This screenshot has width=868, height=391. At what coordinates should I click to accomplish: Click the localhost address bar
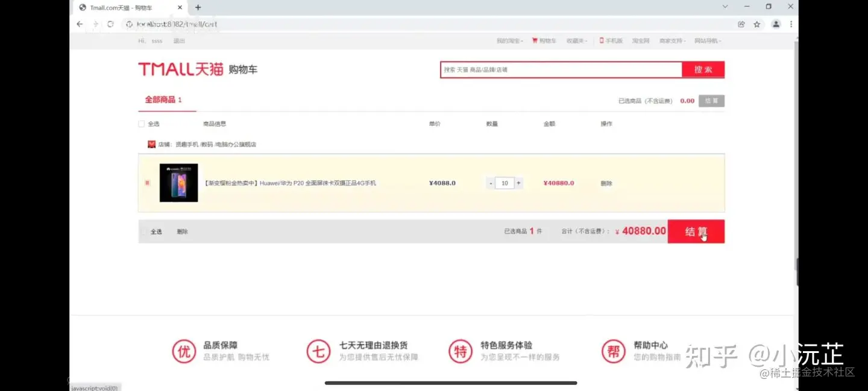(422, 24)
